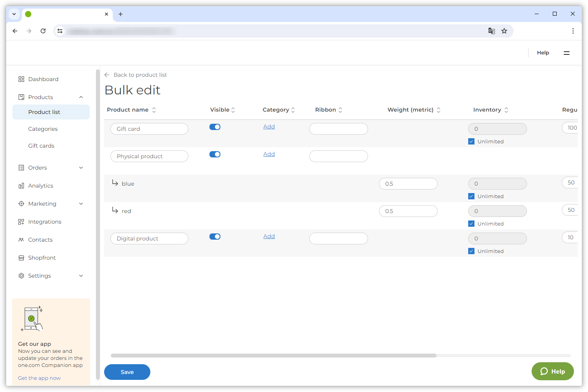The width and height of the screenshot is (588, 392).
Task: Click the Analytics bar chart icon
Action: coord(21,186)
